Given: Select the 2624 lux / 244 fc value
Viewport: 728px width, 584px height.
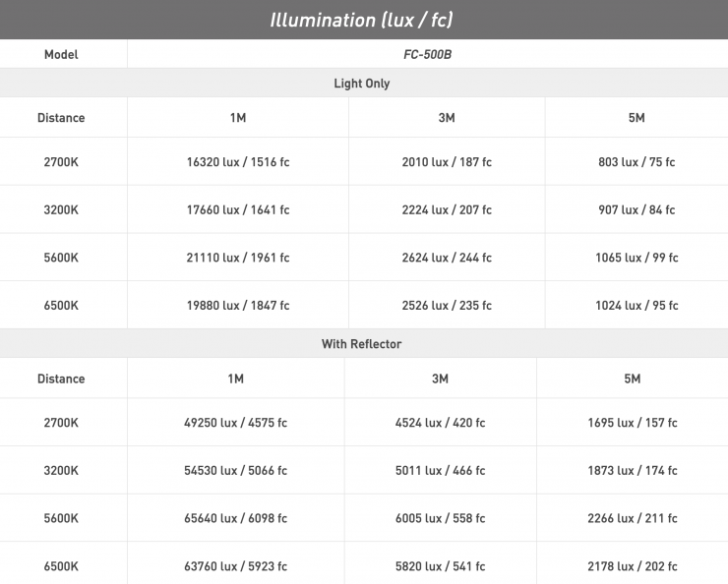Looking at the screenshot, I should pos(447,258).
